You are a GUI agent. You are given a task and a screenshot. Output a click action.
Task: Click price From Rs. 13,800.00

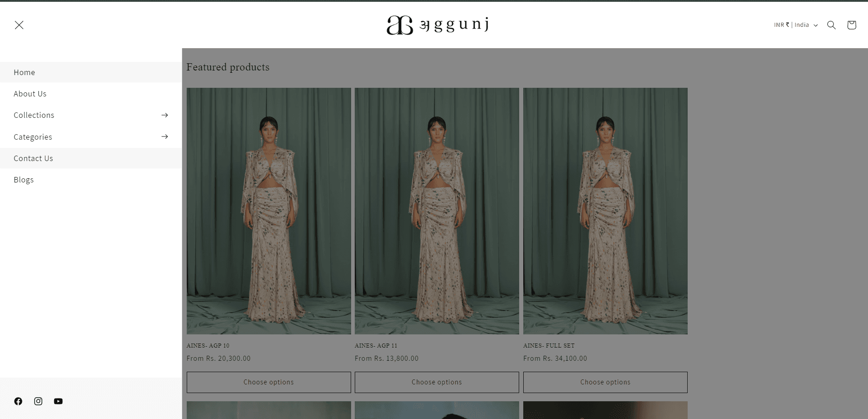click(387, 358)
